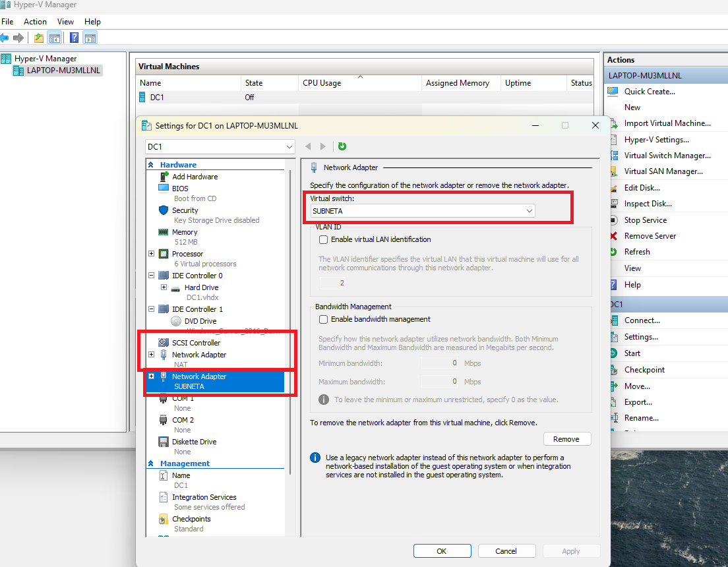Select the DVD Drive disc item
This screenshot has height=567, width=728.
point(200,321)
